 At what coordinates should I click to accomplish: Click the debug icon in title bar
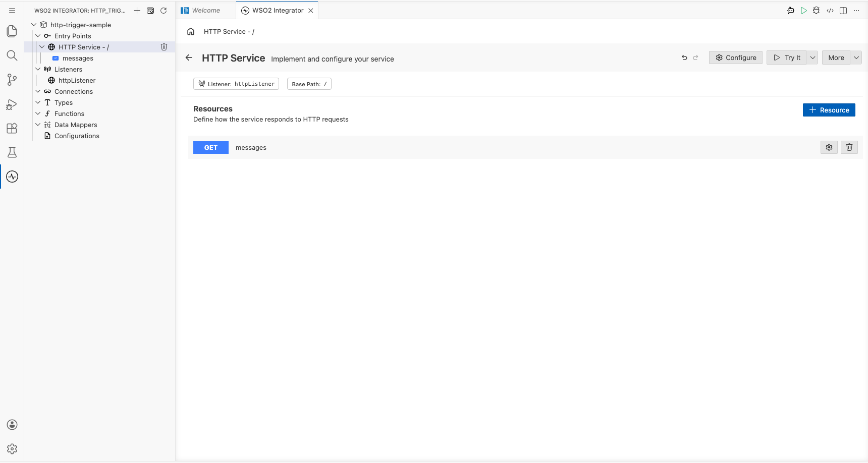pyautogui.click(x=817, y=10)
